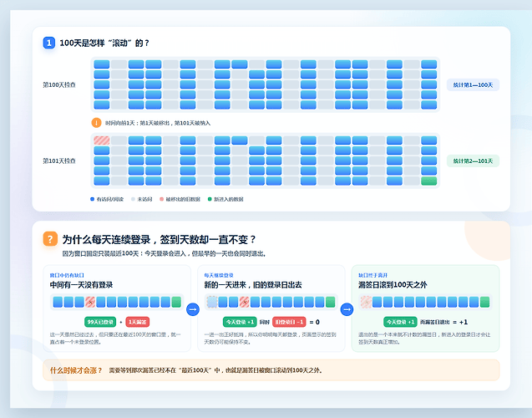This screenshot has height=418, width=532.
Task: Click the orange question mark icon
Action: coord(50,239)
